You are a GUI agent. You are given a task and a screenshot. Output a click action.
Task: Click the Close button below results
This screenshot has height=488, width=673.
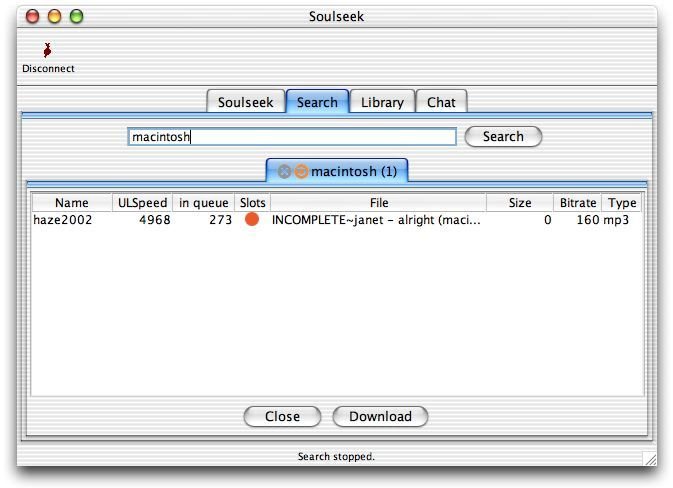[x=282, y=416]
